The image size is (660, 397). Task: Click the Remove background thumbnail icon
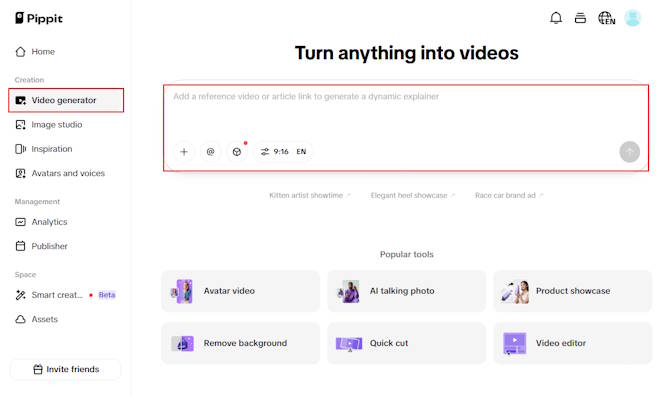pos(182,344)
